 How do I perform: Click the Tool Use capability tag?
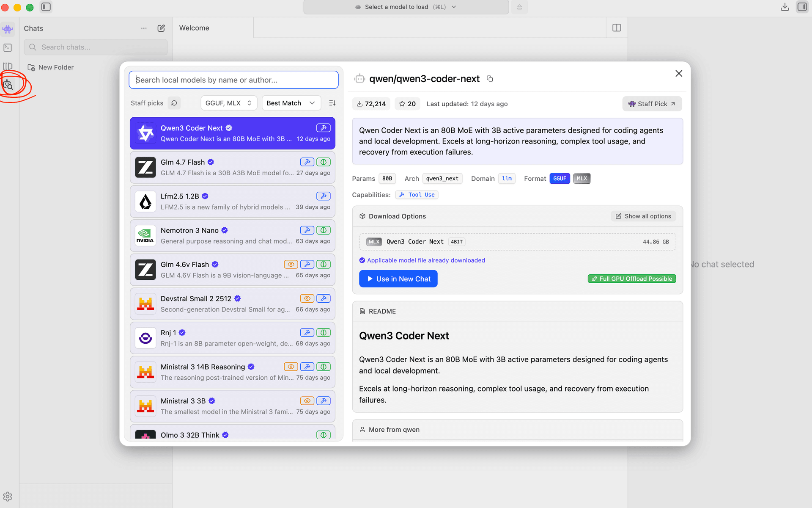(417, 195)
